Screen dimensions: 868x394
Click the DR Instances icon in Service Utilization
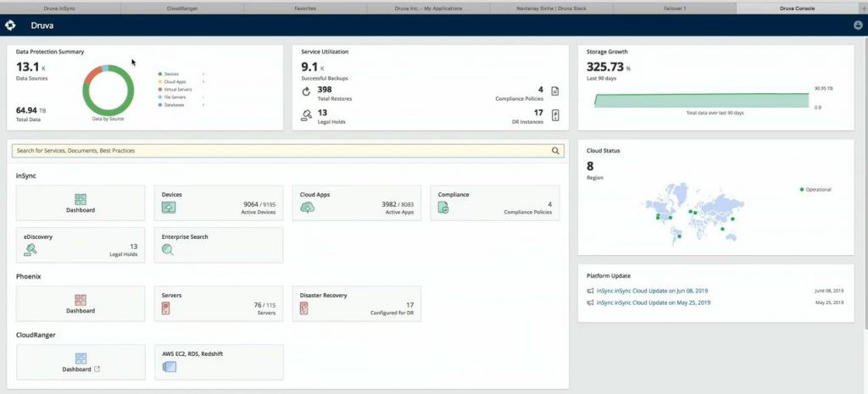pos(555,115)
